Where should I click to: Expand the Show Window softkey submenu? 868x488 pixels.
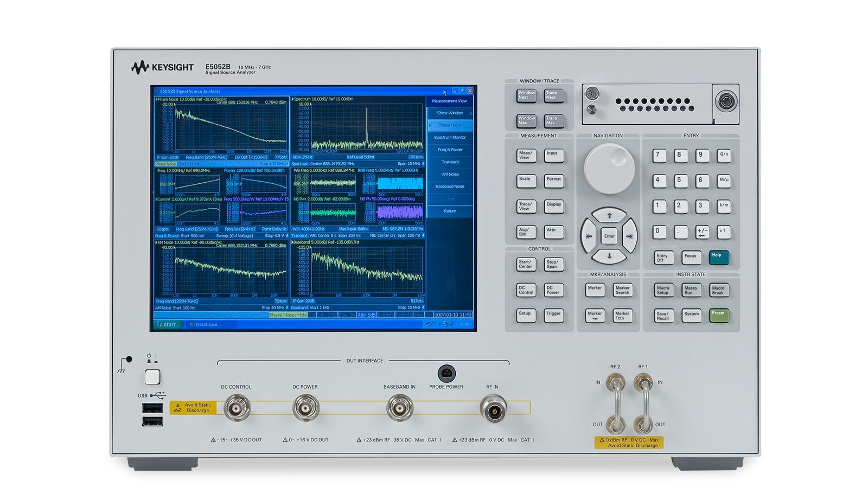tap(450, 113)
